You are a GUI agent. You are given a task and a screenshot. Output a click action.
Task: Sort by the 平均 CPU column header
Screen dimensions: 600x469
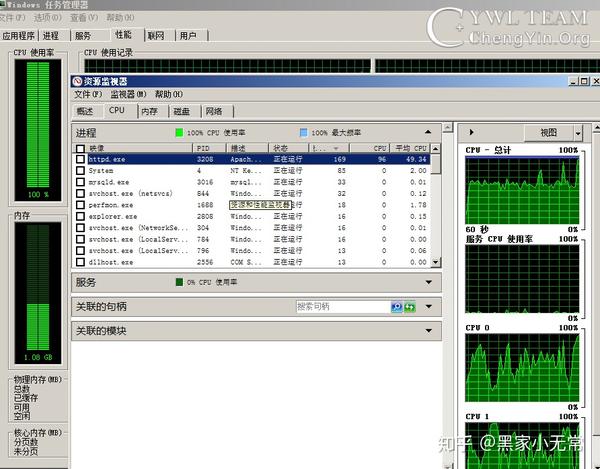pyautogui.click(x=411, y=148)
